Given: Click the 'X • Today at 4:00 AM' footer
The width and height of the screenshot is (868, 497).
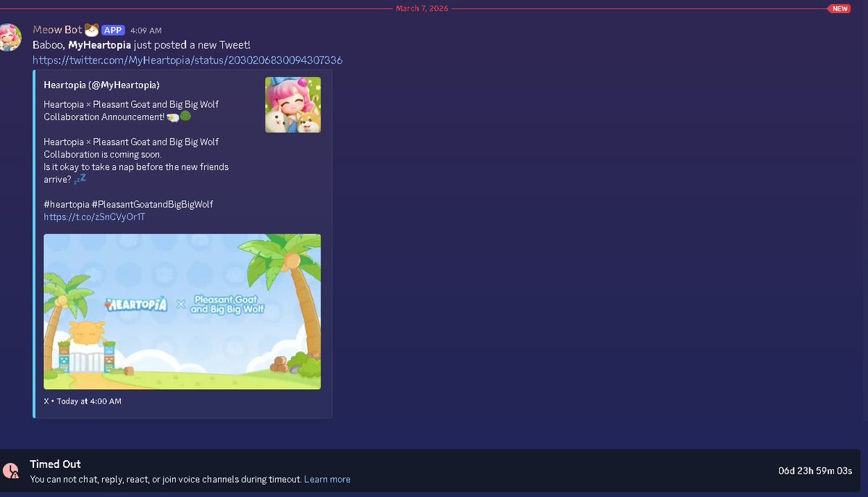Looking at the screenshot, I should point(83,402).
